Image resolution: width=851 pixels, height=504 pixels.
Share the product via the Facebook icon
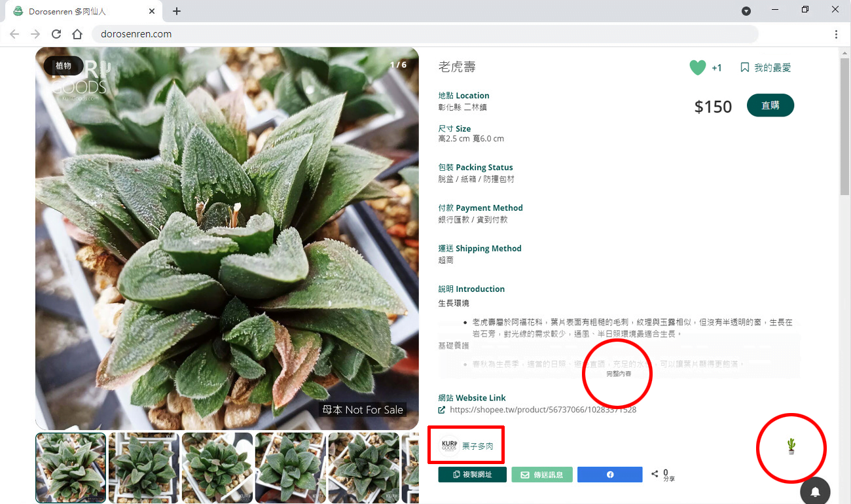tap(609, 475)
